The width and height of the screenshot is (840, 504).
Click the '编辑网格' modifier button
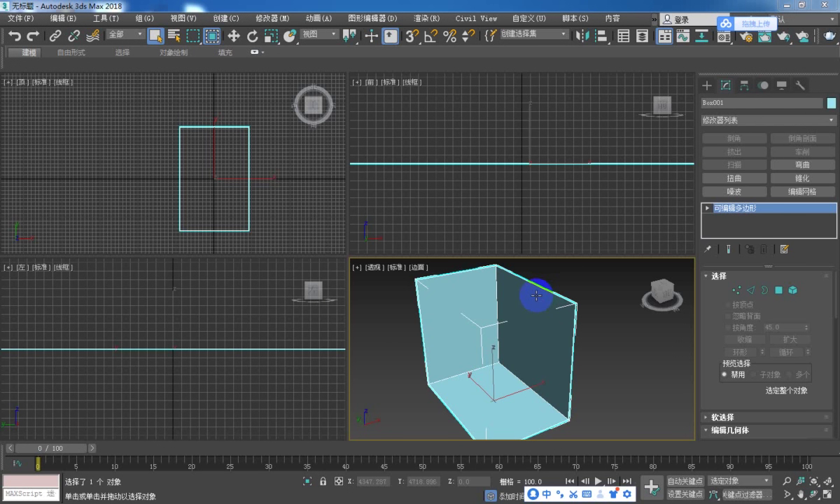(802, 192)
